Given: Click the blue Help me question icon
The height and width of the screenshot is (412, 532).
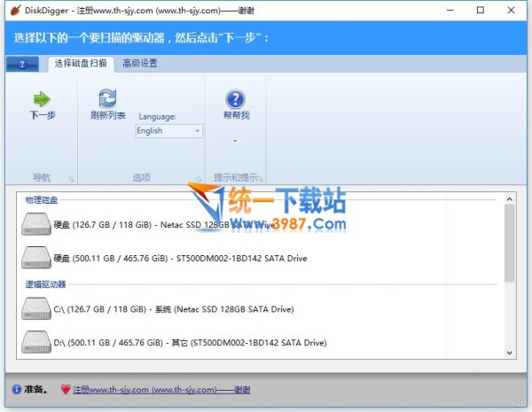Looking at the screenshot, I should pos(236,99).
